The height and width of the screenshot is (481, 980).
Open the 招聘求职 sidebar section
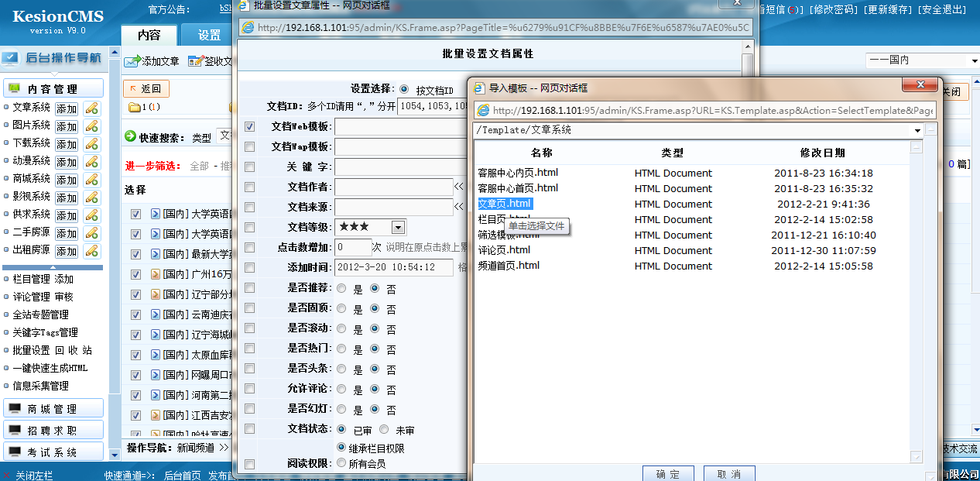[53, 430]
